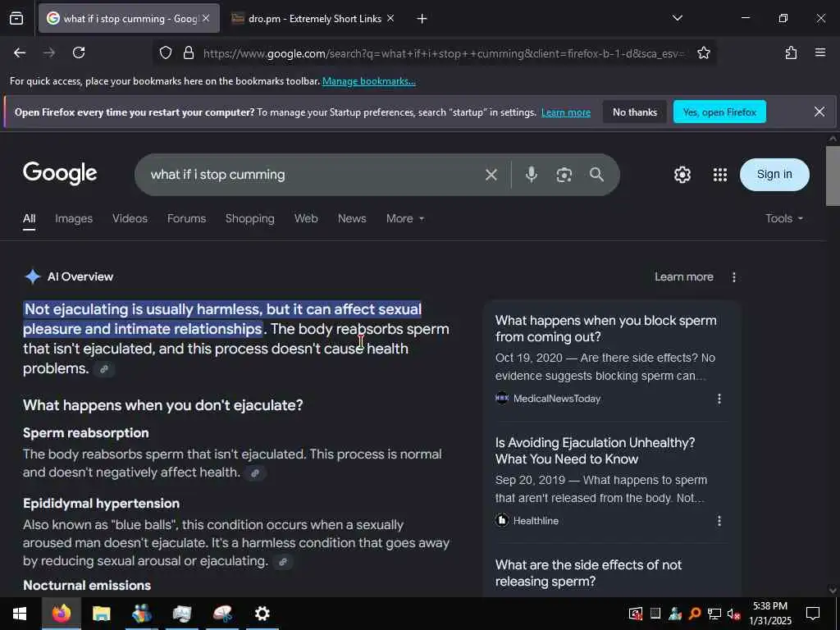This screenshot has height=630, width=840.
Task: Click the 'No thanks' button
Action: 634,112
